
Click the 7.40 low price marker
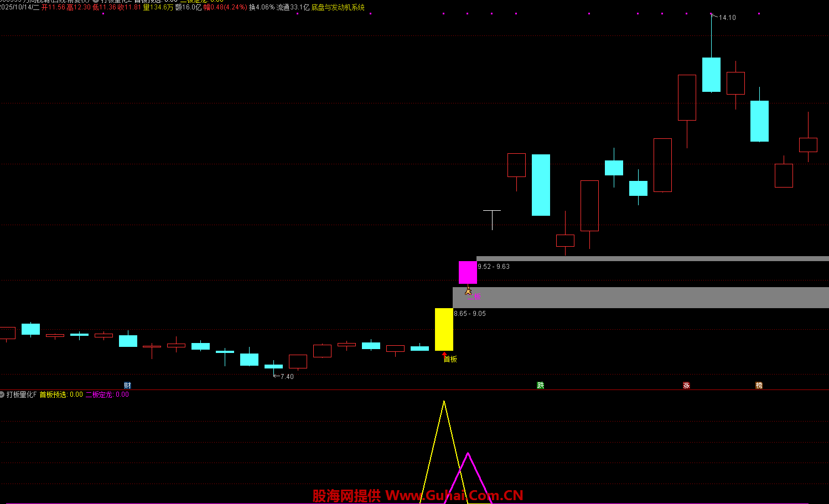point(287,377)
